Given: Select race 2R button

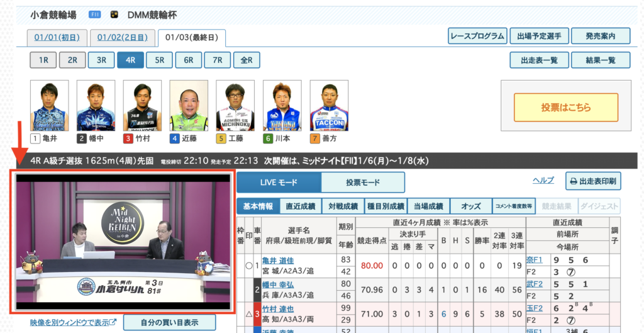Looking at the screenshot, I should click(x=72, y=60).
